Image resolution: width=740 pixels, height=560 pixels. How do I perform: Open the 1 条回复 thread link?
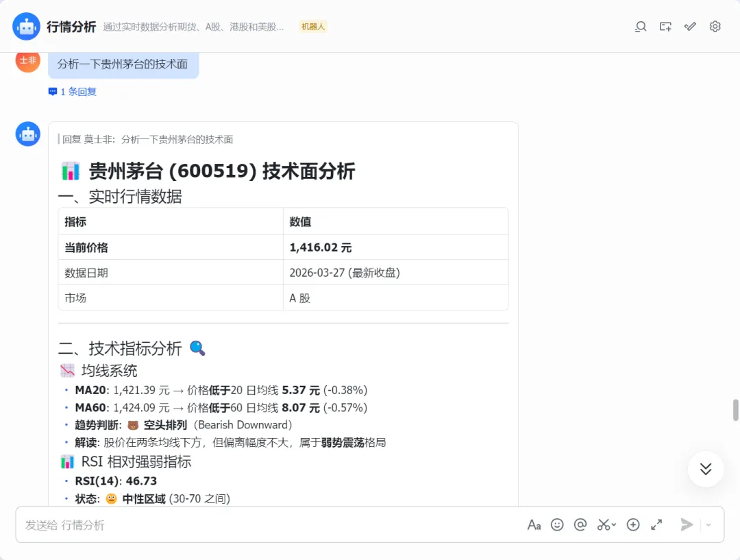[x=73, y=92]
